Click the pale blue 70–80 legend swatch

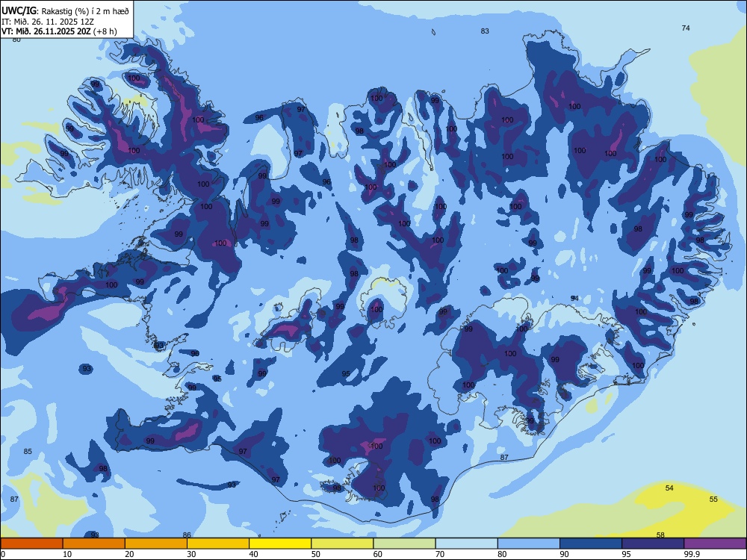pyautogui.click(x=466, y=544)
